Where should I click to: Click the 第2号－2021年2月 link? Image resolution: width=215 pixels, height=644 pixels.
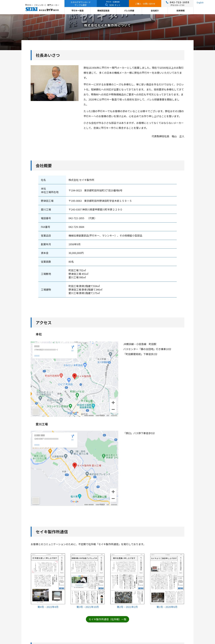coord(127,607)
